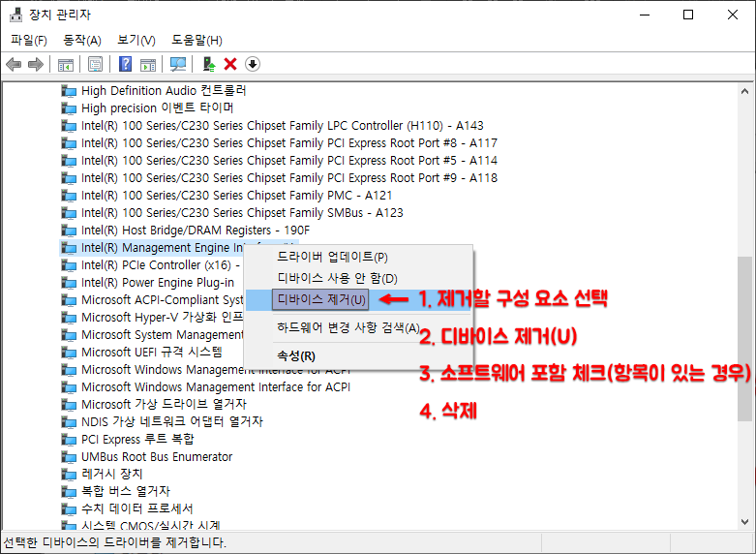
Task: Choose 하드웨어 변경 사항 검색(A) in context menu
Action: tap(359, 328)
